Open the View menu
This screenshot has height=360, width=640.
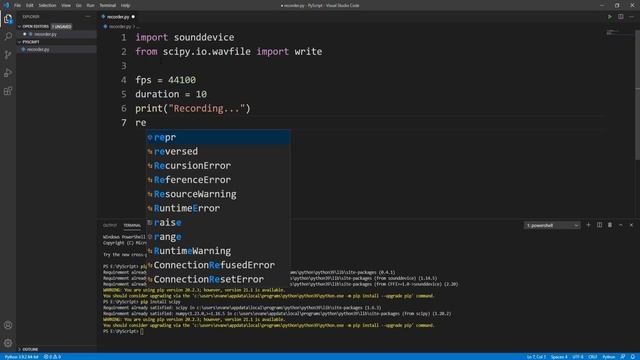pyautogui.click(x=66, y=5)
